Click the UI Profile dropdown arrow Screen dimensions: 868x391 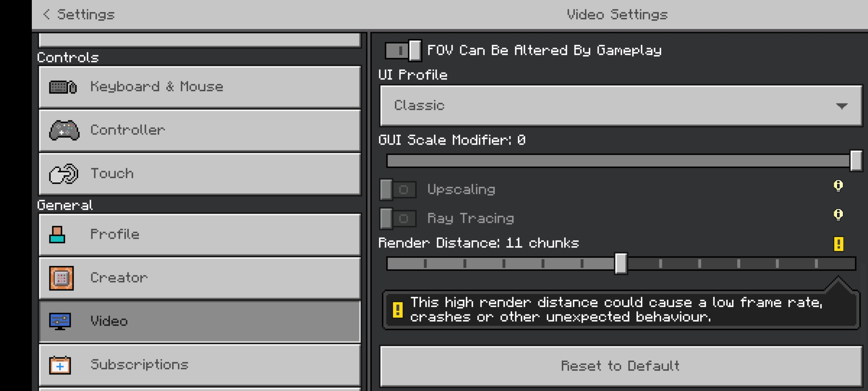[842, 106]
